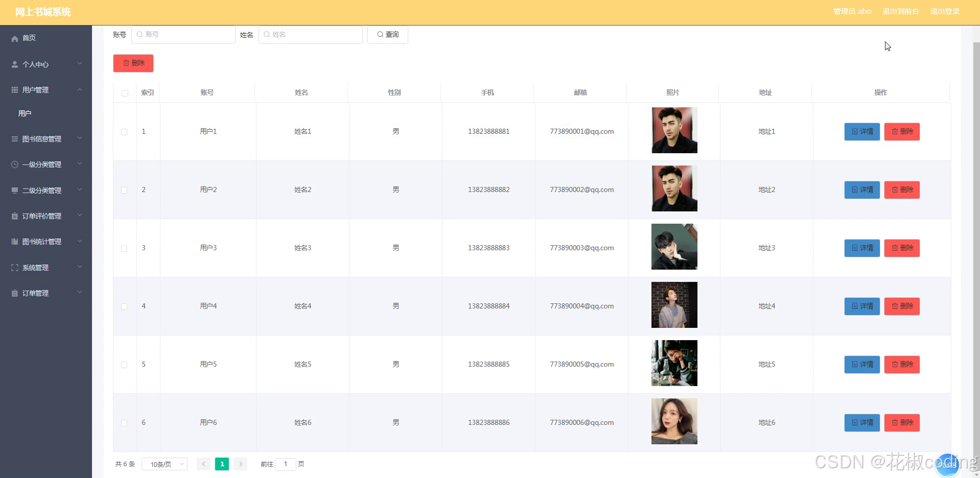
Task: Click 退出到前台 in the header
Action: point(900,11)
